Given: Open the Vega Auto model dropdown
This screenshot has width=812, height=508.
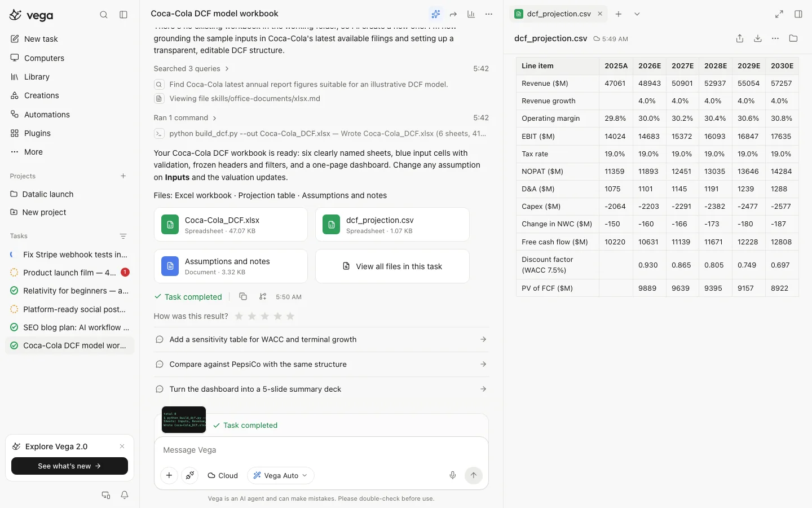Looking at the screenshot, I should click(280, 475).
